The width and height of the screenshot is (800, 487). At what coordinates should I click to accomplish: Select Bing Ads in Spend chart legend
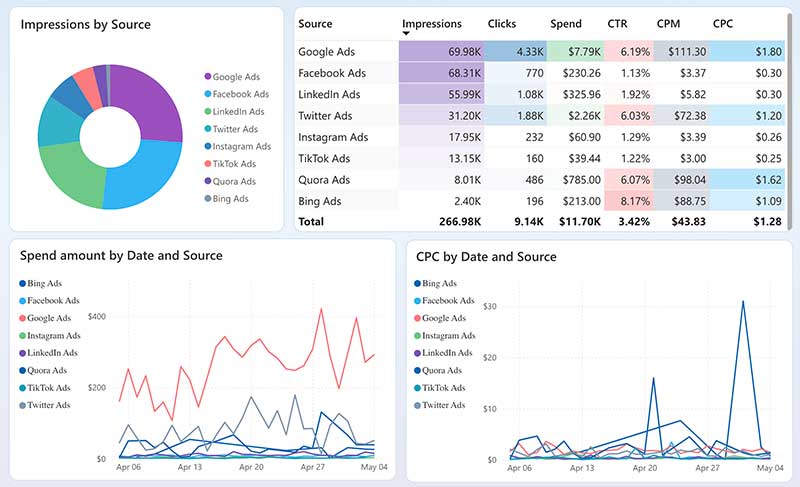[x=40, y=283]
